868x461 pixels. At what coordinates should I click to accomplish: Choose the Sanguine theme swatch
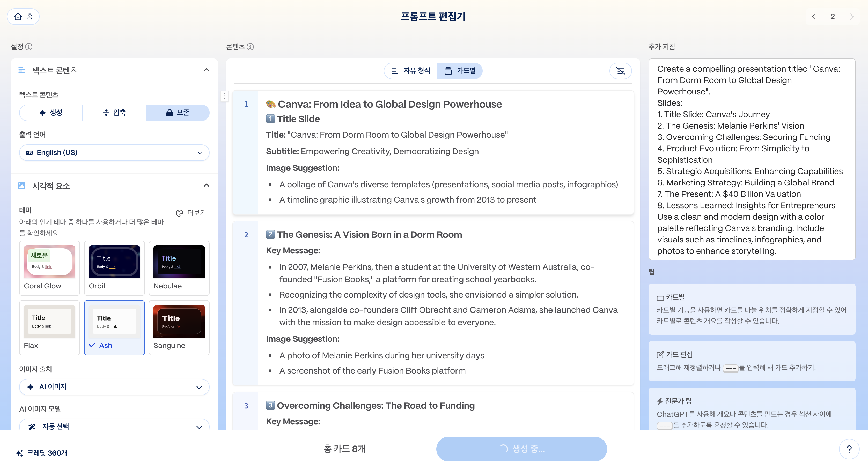tap(179, 327)
